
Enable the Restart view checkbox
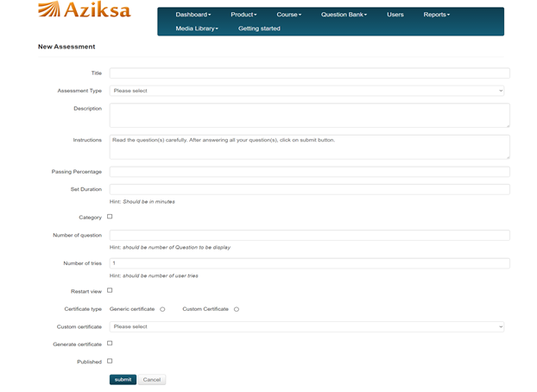tap(110, 290)
